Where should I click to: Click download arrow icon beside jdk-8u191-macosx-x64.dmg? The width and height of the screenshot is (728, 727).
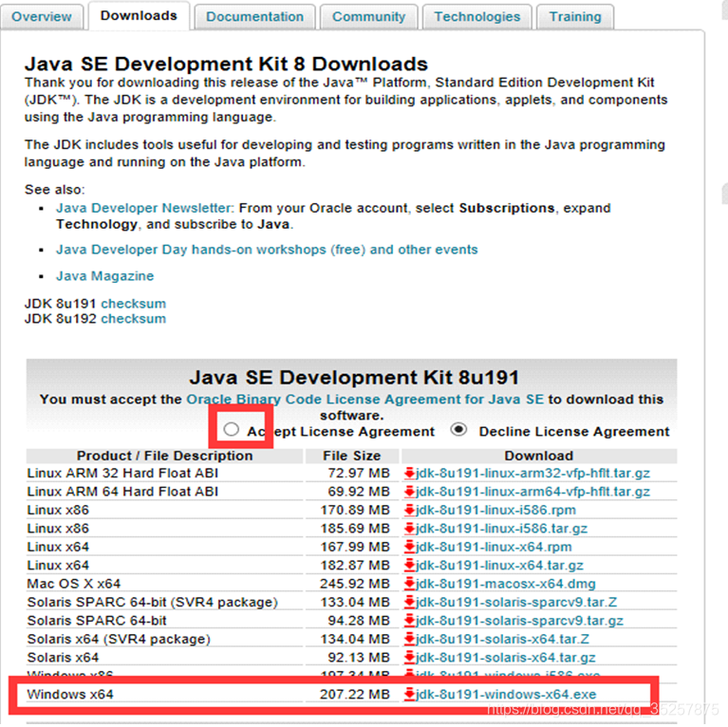coord(409,584)
